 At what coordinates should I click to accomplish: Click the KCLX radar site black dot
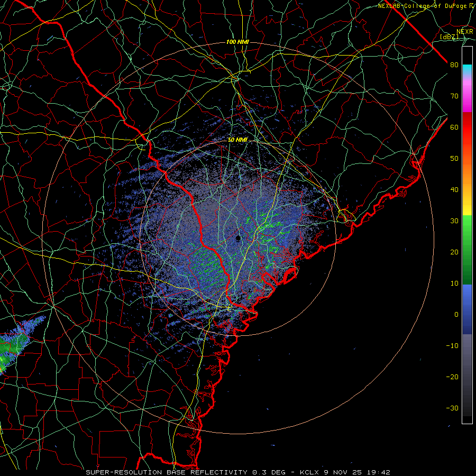point(239,238)
